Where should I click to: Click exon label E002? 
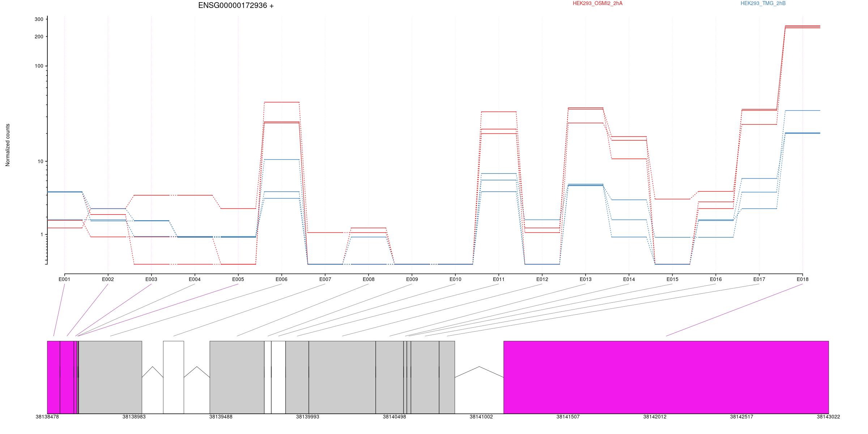tap(108, 279)
